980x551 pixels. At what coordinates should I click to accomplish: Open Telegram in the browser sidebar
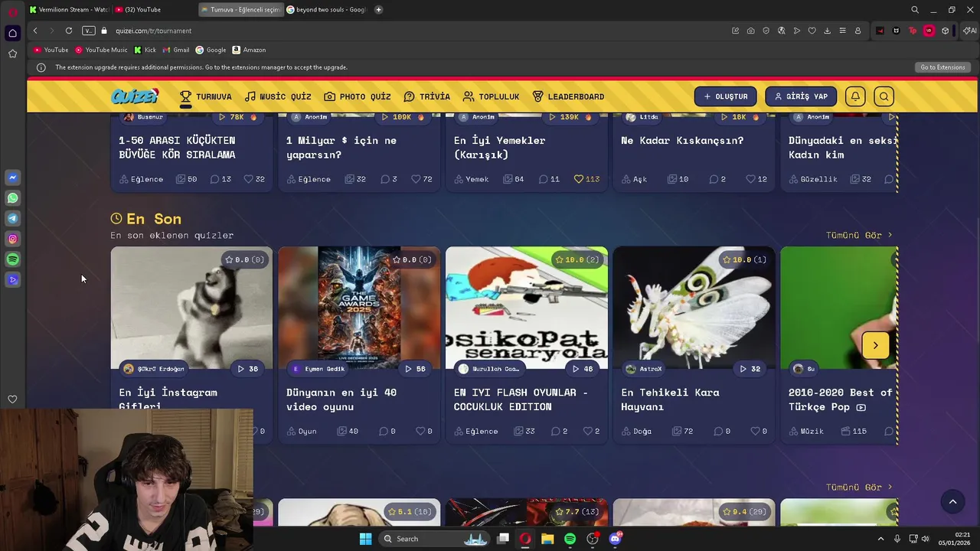(12, 218)
